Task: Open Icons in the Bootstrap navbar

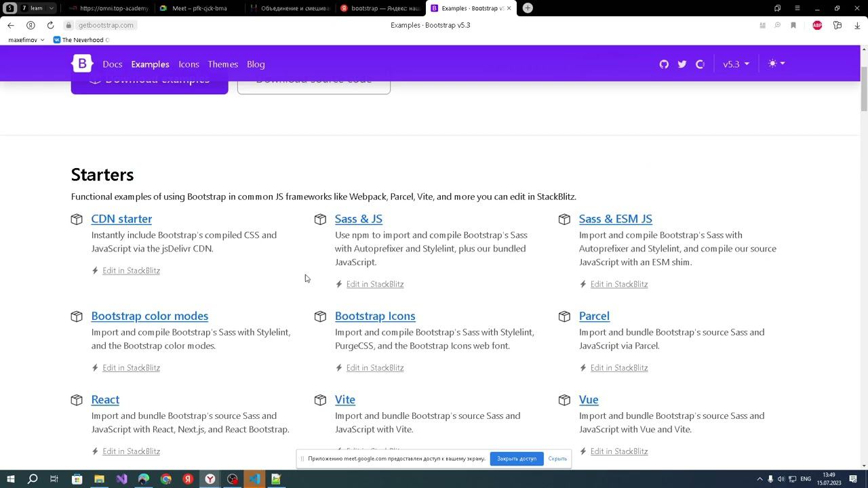Action: tap(189, 64)
